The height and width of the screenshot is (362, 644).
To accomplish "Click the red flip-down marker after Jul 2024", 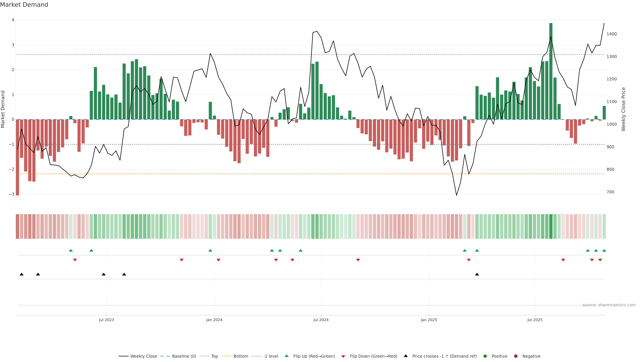I will pyautogui.click(x=358, y=260).
